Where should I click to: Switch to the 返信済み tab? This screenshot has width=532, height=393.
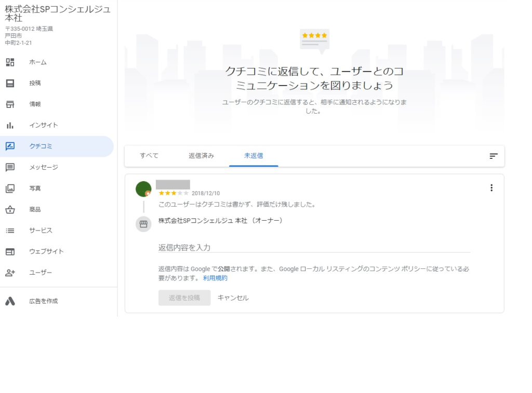(202, 156)
